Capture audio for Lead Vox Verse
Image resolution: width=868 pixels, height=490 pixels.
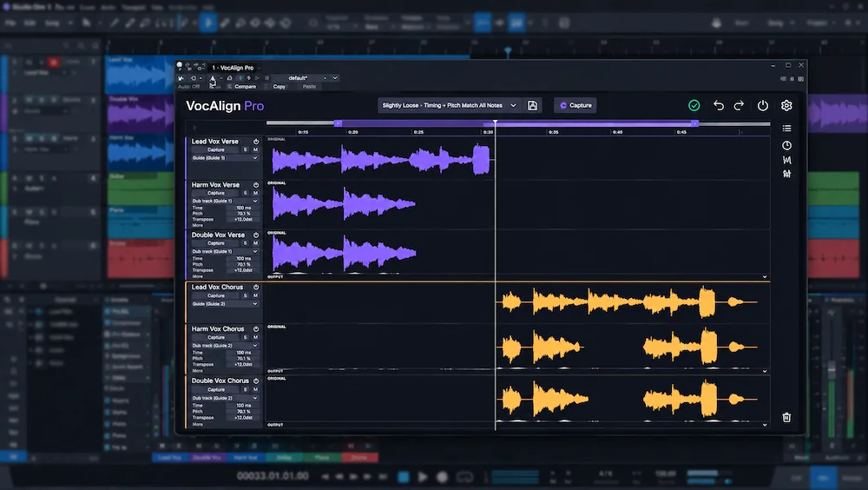(x=216, y=149)
